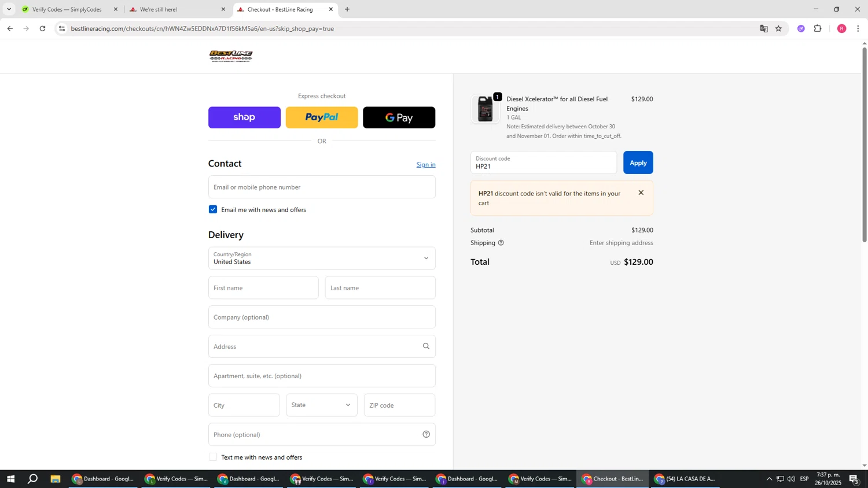
Task: Click the ZIP code field
Action: 399,405
